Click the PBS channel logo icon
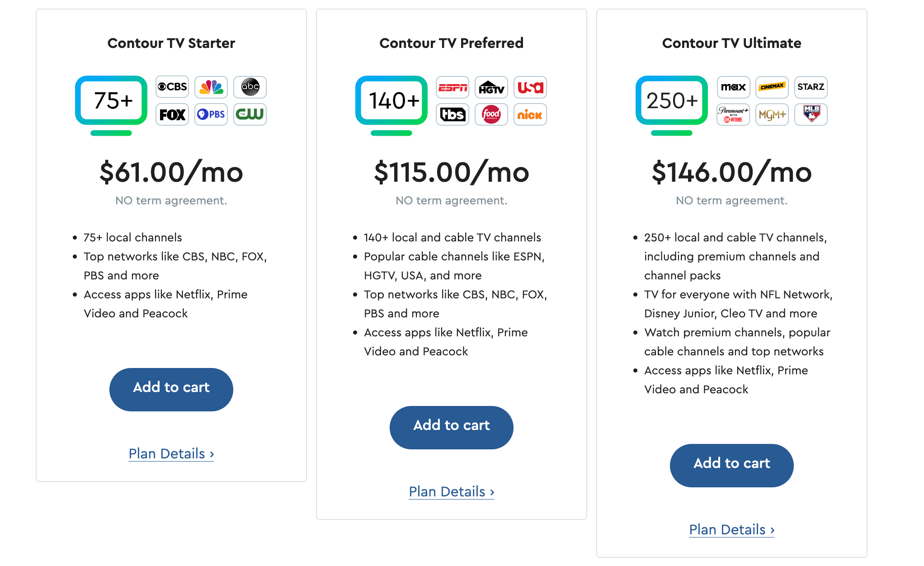This screenshot has width=924, height=566. 211,114
